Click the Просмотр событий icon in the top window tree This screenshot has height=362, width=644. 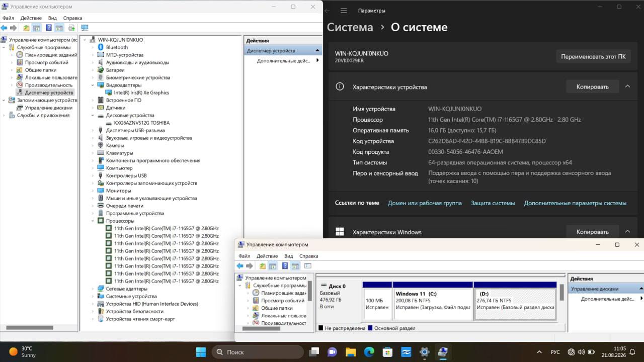[x=20, y=62]
